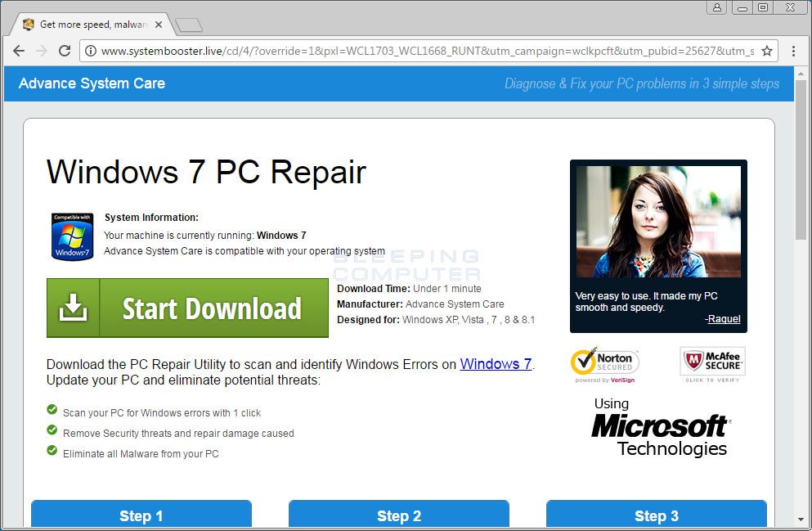812x531 pixels.
Task: Click the Step 1 box
Action: [x=141, y=515]
